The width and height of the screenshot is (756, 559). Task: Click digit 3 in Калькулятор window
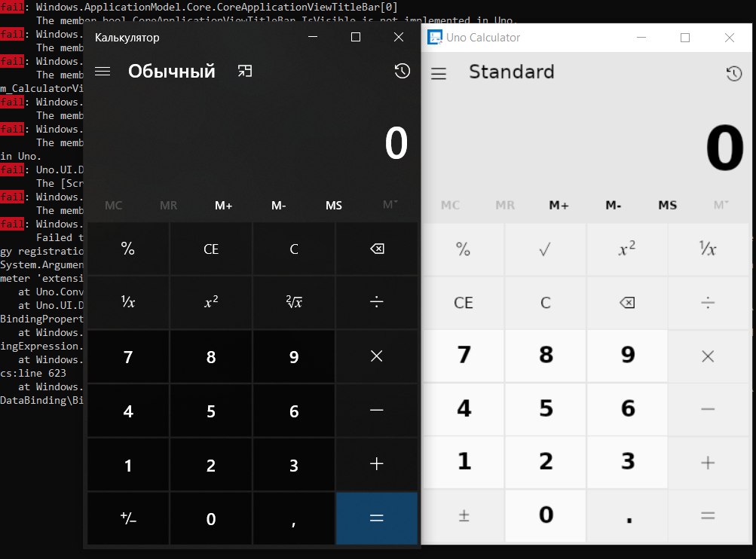click(294, 465)
